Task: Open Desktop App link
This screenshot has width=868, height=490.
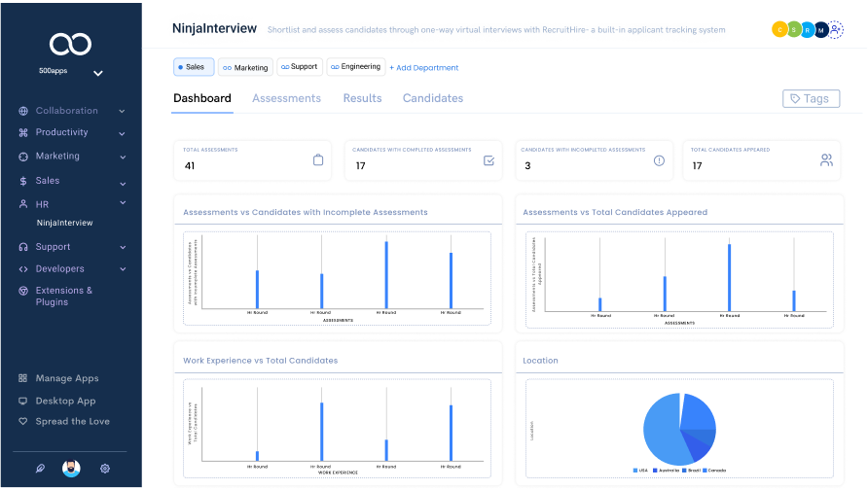Action: point(65,401)
